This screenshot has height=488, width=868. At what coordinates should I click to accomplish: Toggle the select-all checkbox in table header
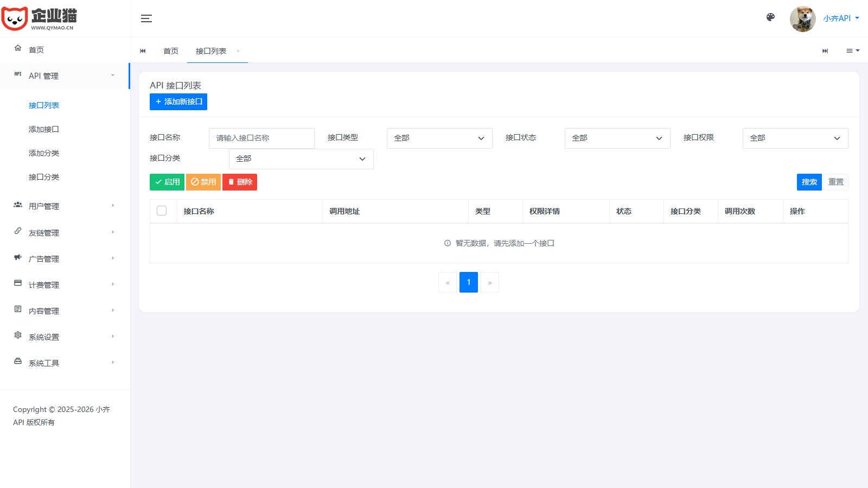[162, 211]
